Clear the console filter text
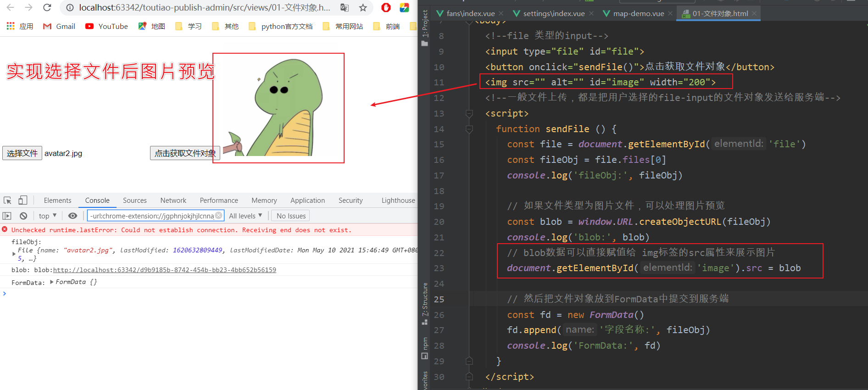The width and height of the screenshot is (868, 390). 219,215
